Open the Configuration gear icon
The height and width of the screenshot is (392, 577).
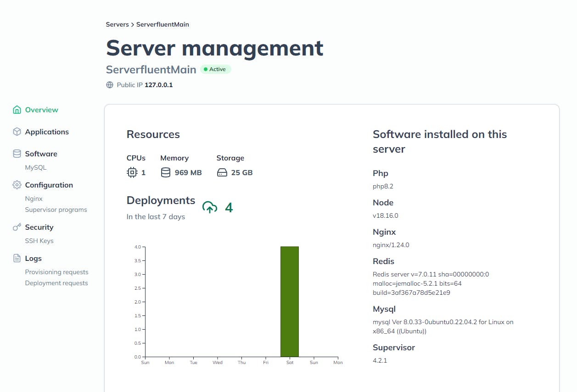pos(17,185)
